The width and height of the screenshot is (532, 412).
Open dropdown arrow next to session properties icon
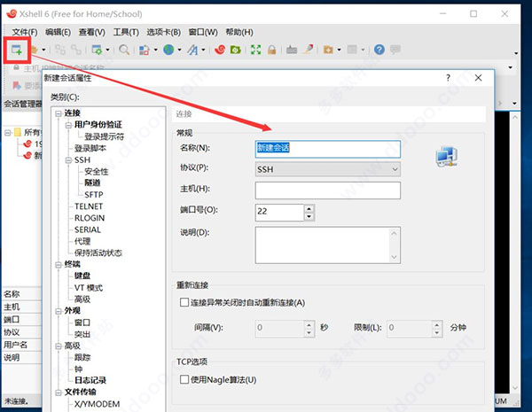pyautogui.click(x=107, y=50)
